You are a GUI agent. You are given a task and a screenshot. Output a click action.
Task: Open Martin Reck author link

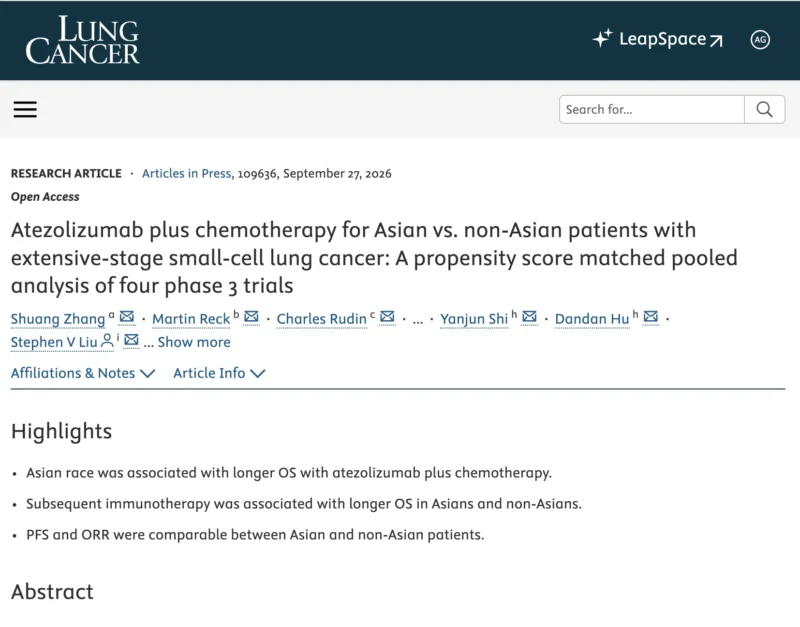point(191,319)
